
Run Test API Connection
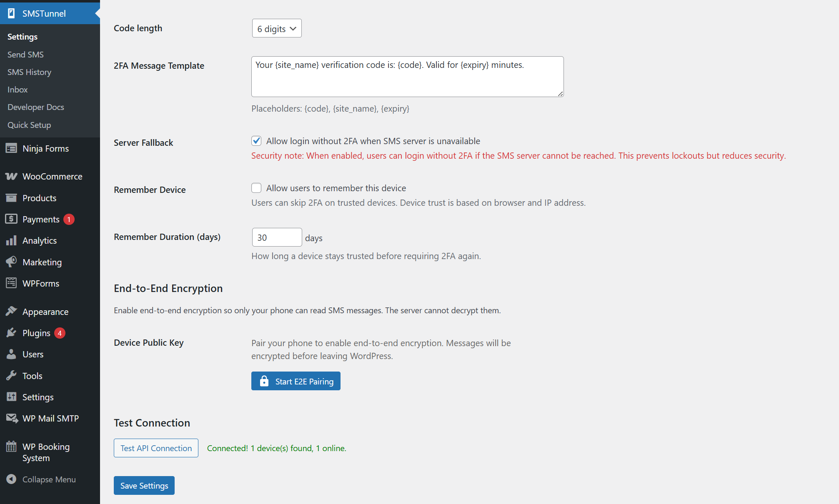click(155, 448)
